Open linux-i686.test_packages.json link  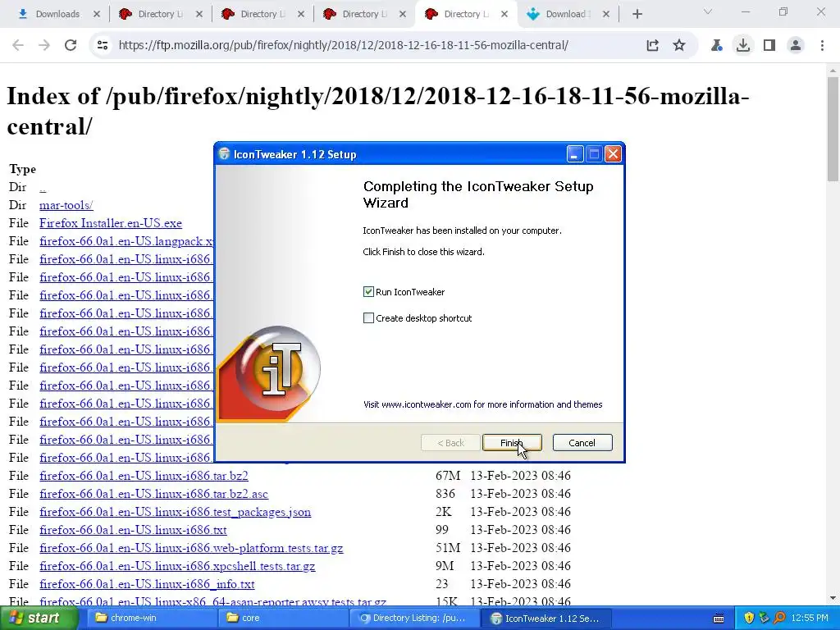click(176, 512)
